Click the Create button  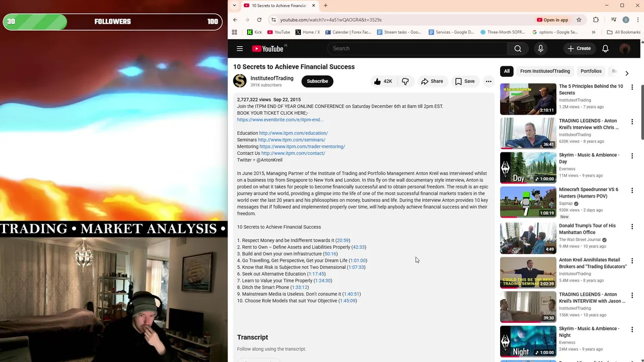tap(579, 48)
